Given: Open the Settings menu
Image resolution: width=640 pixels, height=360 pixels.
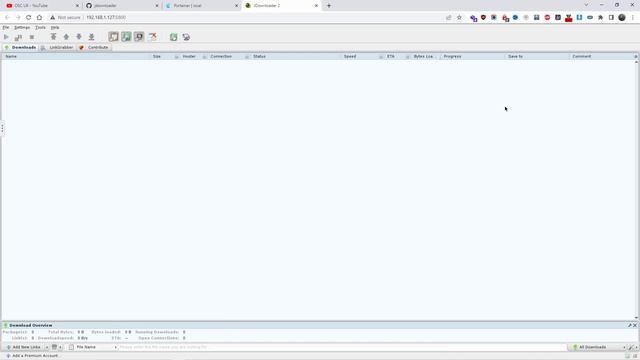Looking at the screenshot, I should pos(22,27).
